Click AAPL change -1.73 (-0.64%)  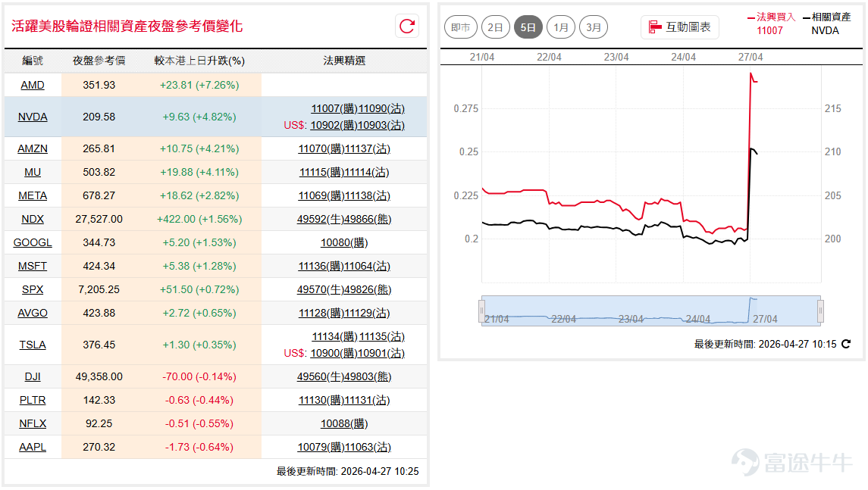[x=199, y=447]
